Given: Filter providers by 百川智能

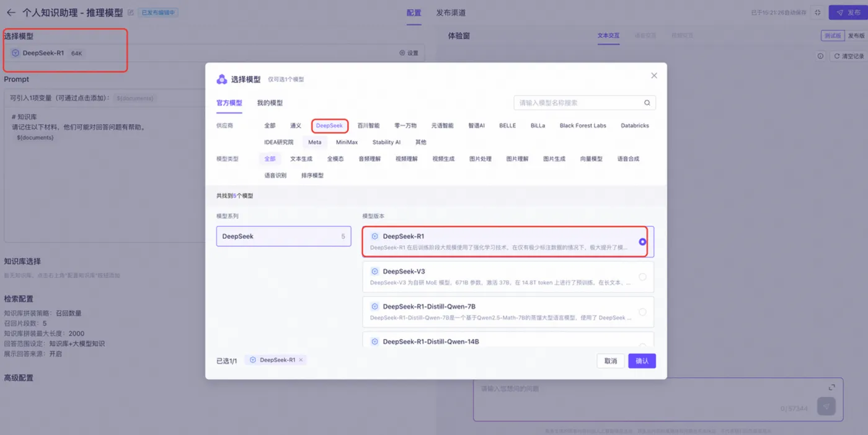Looking at the screenshot, I should (x=368, y=125).
